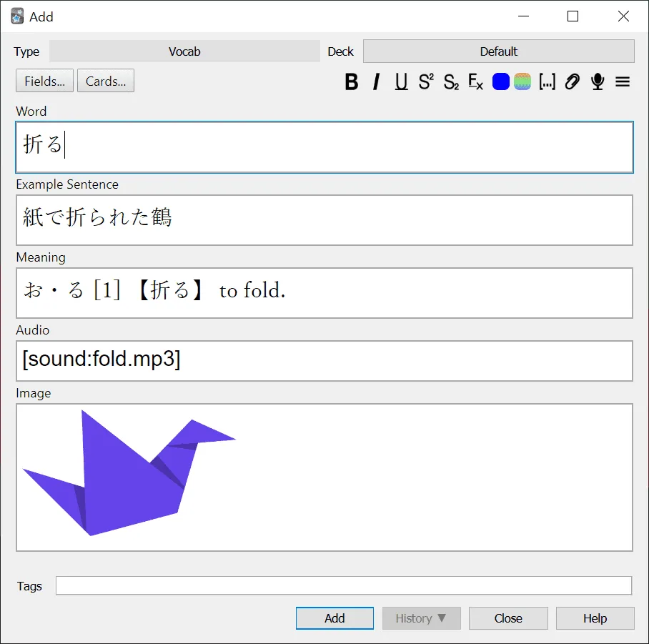Open the History dropdown
Screen dimensions: 649x644
422,618
